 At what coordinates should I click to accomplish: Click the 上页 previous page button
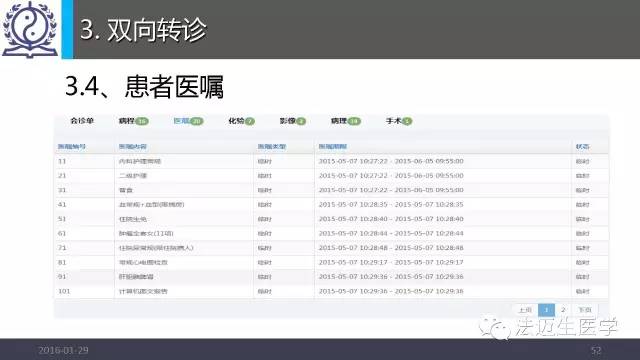[525, 310]
